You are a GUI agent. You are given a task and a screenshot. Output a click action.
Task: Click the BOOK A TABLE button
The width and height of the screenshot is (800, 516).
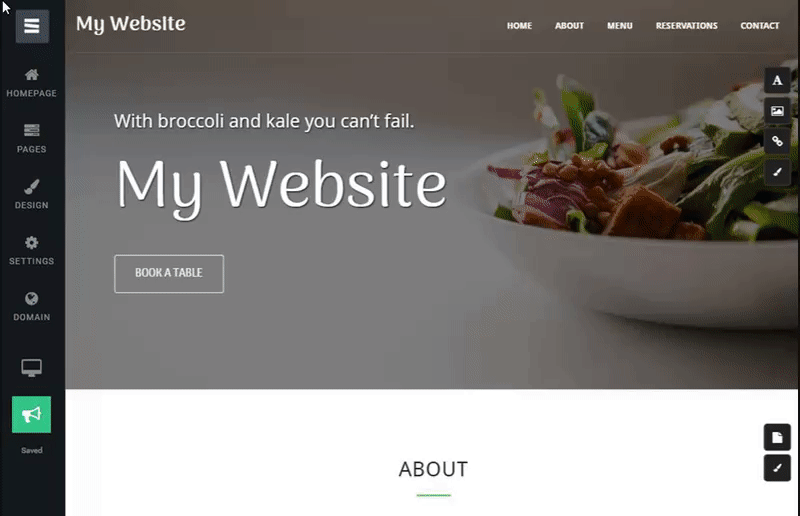169,274
